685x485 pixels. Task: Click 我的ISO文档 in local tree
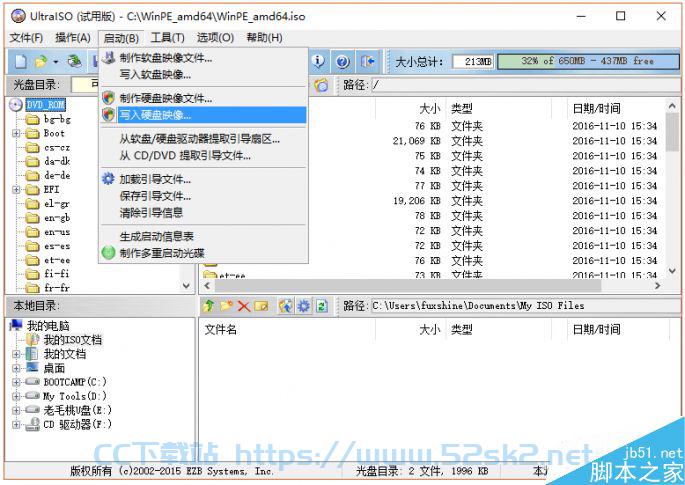coord(73,340)
